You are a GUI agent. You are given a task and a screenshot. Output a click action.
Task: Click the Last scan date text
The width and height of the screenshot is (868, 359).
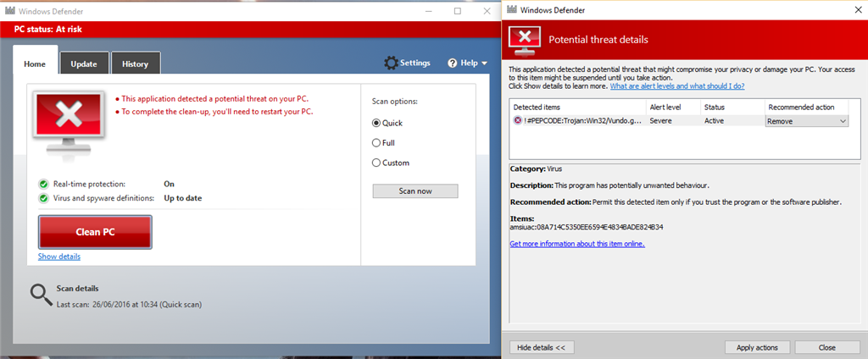coord(129,304)
